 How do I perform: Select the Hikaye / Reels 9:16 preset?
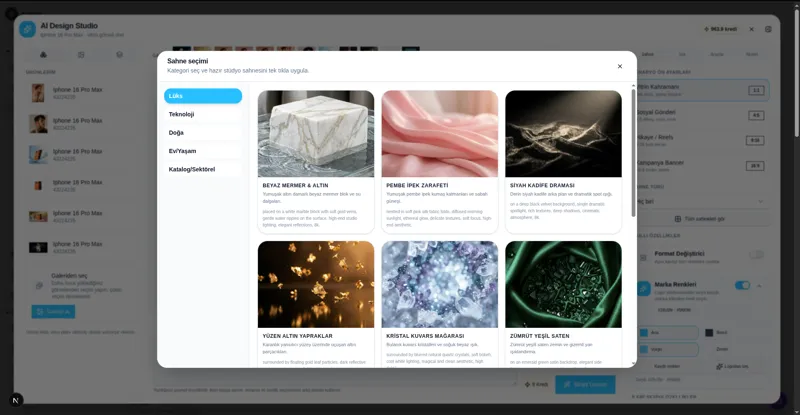pos(703,140)
